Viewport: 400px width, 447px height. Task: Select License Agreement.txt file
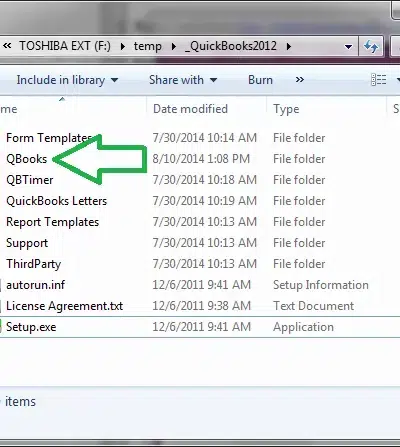click(x=64, y=306)
